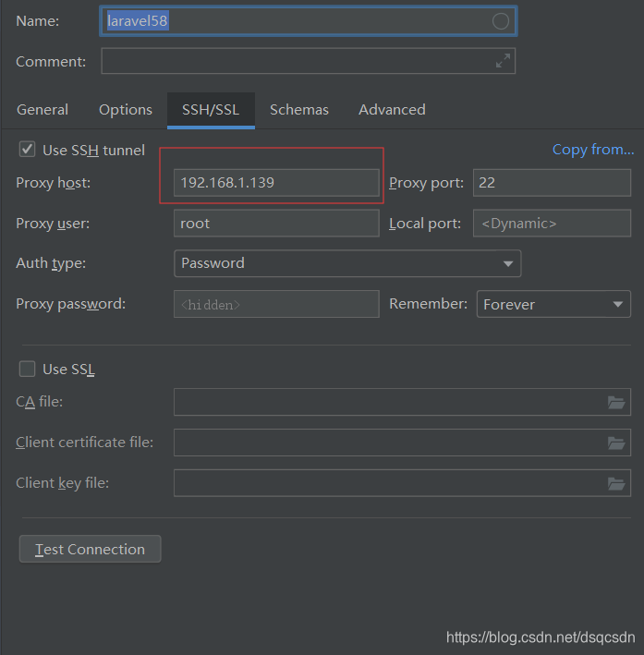Image resolution: width=644 pixels, height=655 pixels.
Task: Open the Remember Forever dropdown
Action: tap(553, 304)
